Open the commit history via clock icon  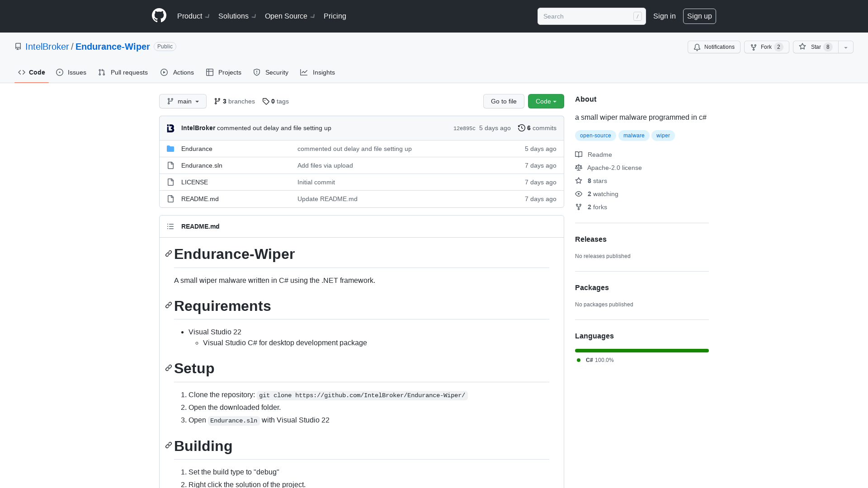[x=521, y=128]
